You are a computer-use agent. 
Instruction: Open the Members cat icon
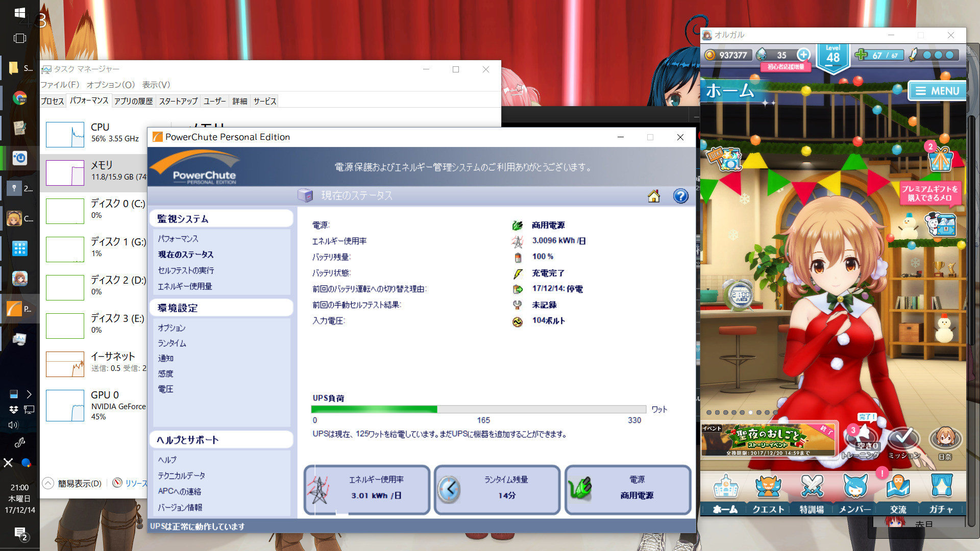(x=855, y=486)
